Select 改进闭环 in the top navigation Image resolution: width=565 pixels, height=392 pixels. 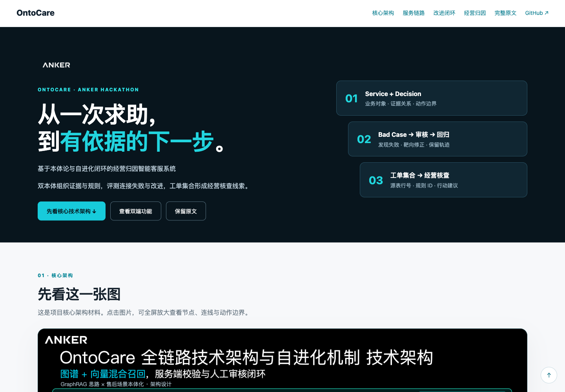click(x=444, y=13)
